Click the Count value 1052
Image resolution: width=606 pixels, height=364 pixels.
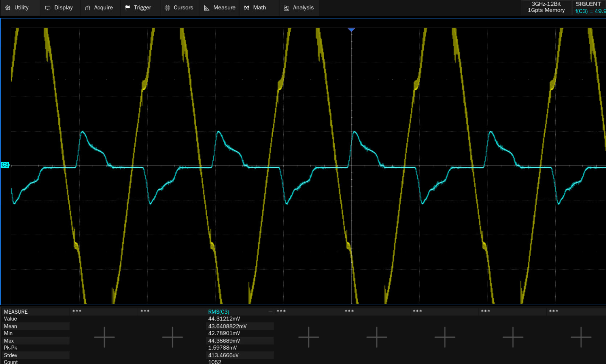click(215, 362)
